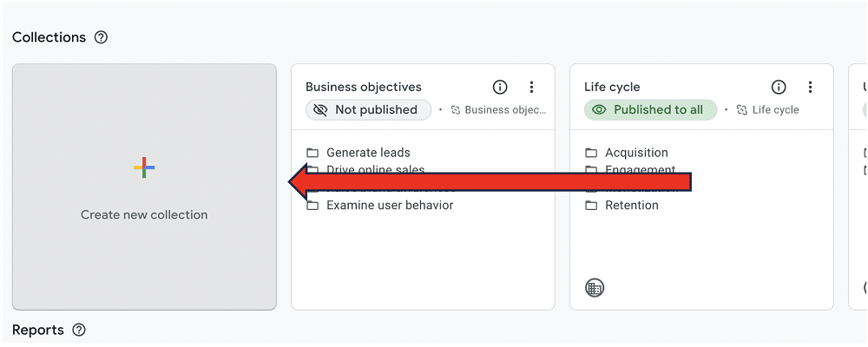Click the Reports section heading

[x=38, y=330]
